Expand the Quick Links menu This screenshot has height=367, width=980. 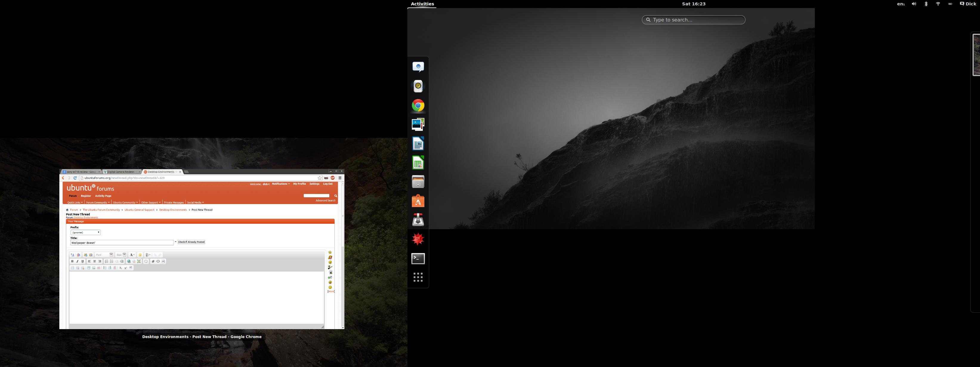tap(75, 203)
